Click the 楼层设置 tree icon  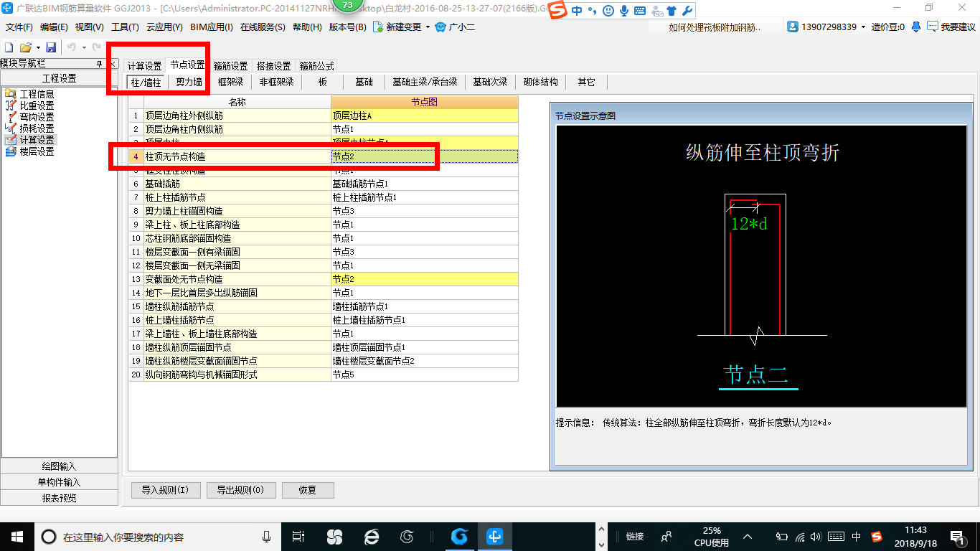click(10, 151)
